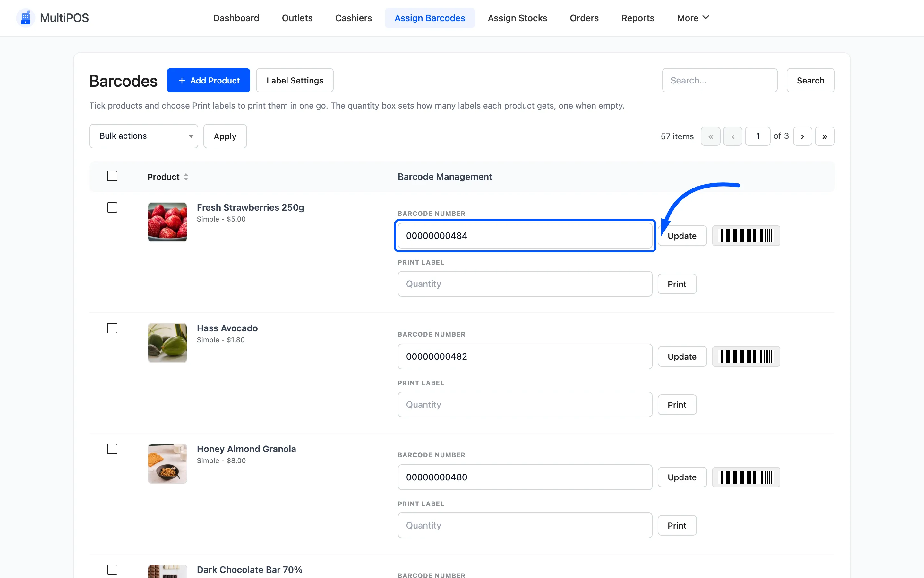Click the MultiPOS logo icon
Viewport: 924px width, 578px height.
coord(26,18)
